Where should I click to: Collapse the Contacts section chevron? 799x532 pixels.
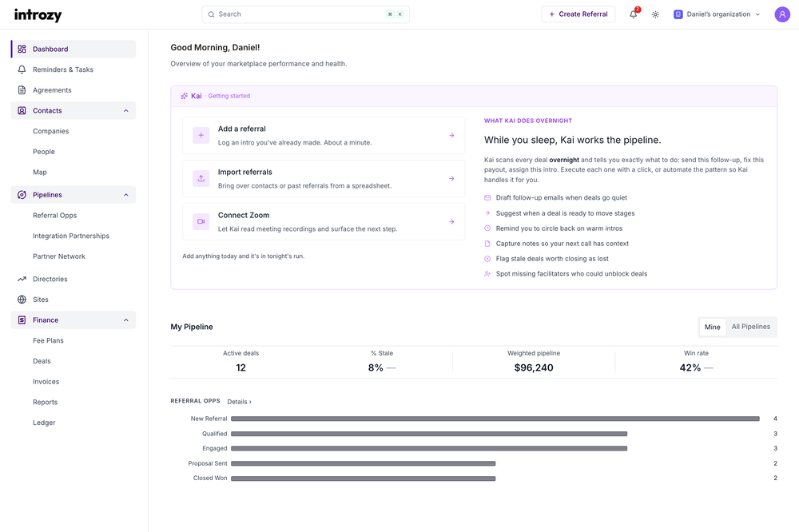coord(126,110)
